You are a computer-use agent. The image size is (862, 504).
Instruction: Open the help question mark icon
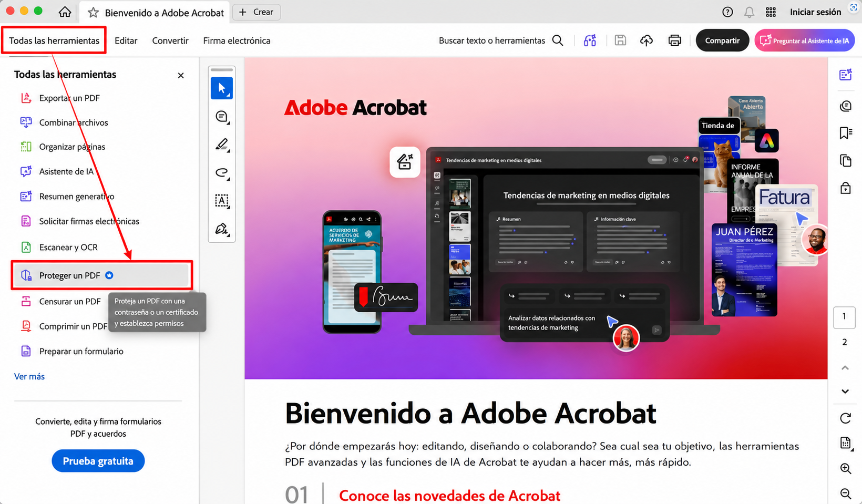[x=727, y=12]
